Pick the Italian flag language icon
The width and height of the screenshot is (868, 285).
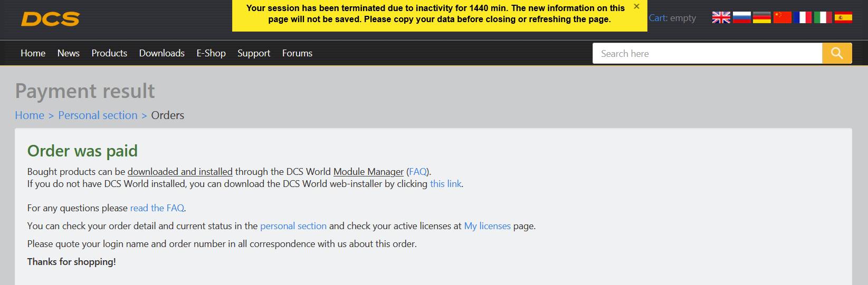(823, 17)
